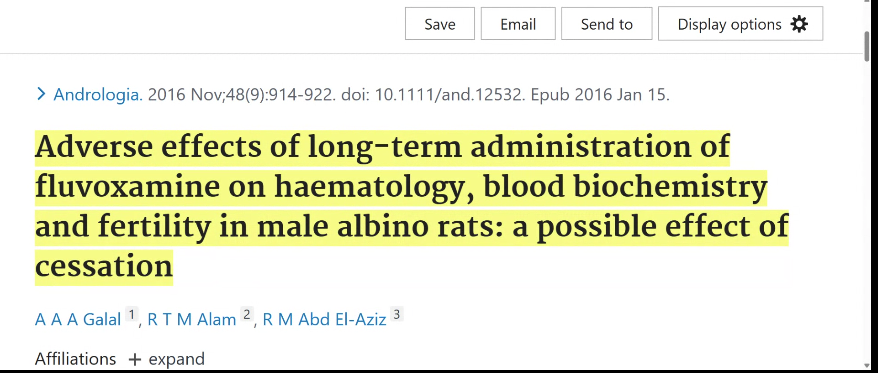
Task: Click the Epub 2016 Jan 15 text
Action: [x=600, y=95]
